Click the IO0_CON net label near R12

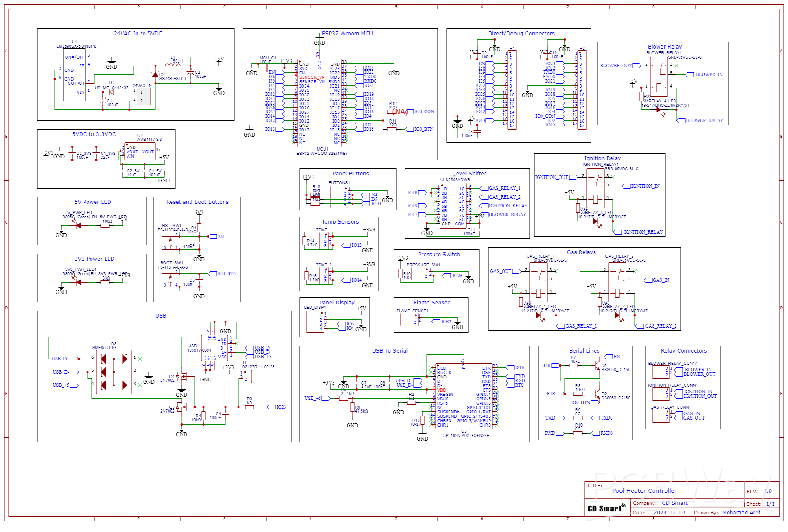click(x=422, y=112)
